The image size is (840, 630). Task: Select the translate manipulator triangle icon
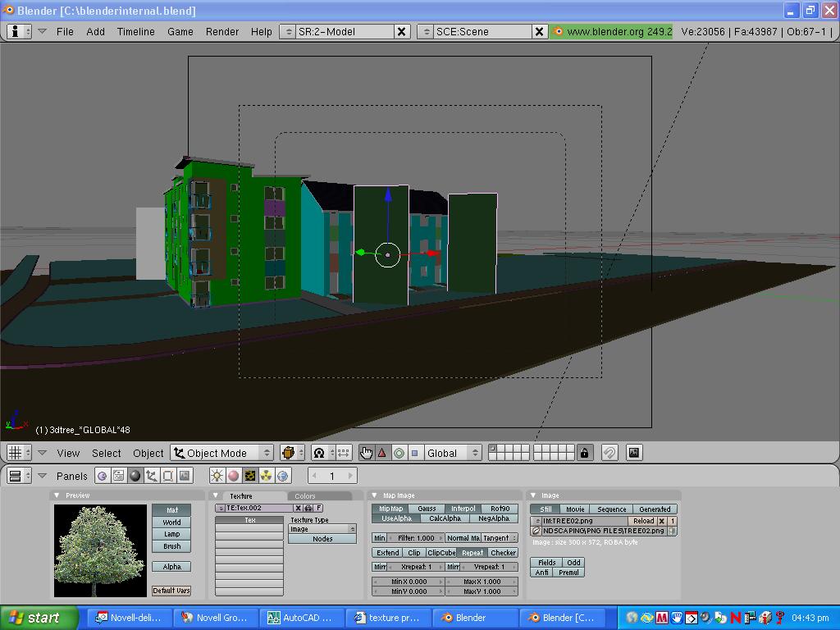tap(382, 453)
